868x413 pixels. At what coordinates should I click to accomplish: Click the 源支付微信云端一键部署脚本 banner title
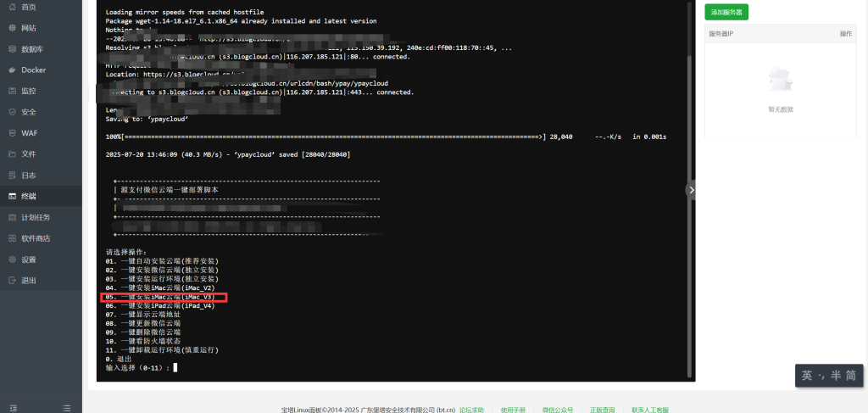click(170, 189)
